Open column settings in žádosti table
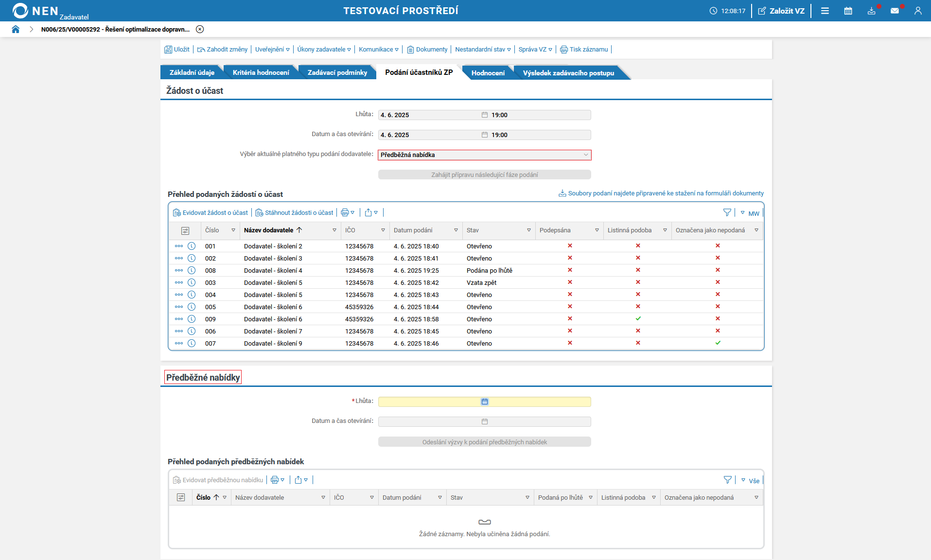 [185, 230]
